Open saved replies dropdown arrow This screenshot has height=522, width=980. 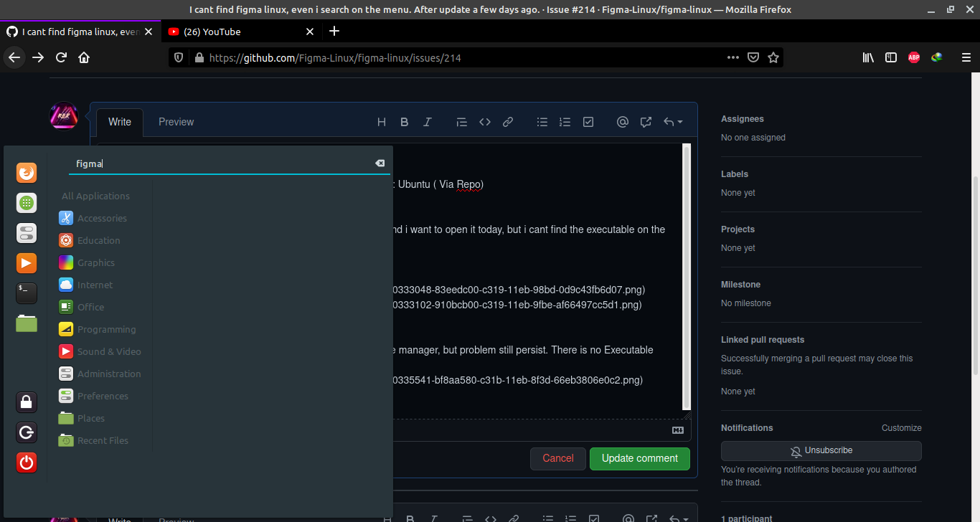(673, 122)
